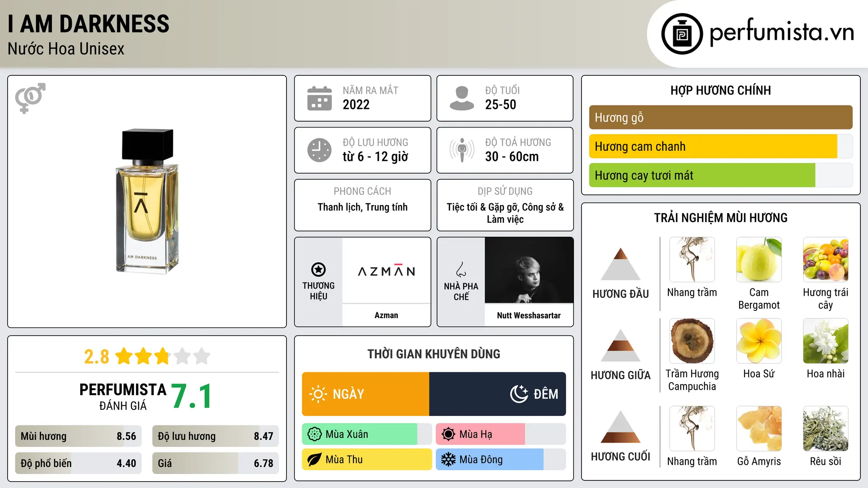Click the Giá 6.78 score bar
Screen dimensions: 868x488
coord(215,463)
